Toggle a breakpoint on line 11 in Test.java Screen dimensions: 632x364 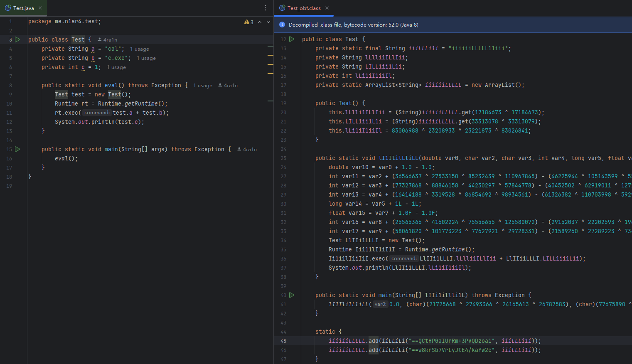9,113
